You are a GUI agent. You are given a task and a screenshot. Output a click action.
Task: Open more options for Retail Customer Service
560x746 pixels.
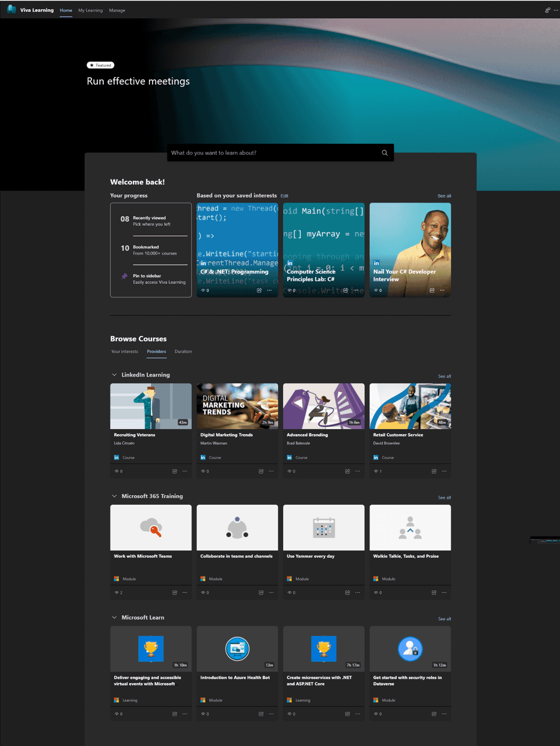pyautogui.click(x=444, y=471)
